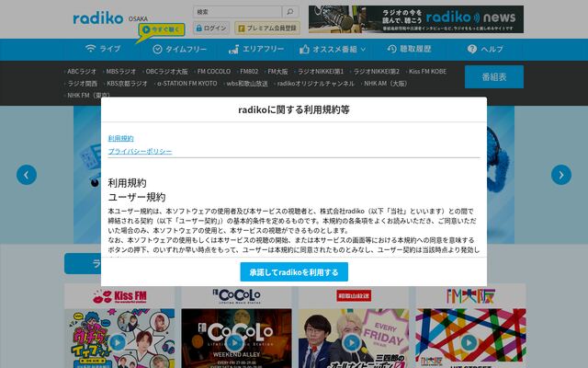Select the ラジオNIKKEI第1 station link
Screen dimensions: 588x368
pos(321,72)
